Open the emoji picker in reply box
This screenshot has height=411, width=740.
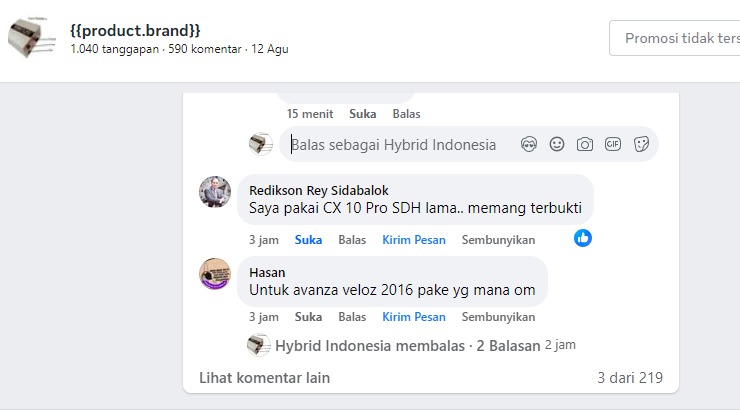tap(557, 144)
